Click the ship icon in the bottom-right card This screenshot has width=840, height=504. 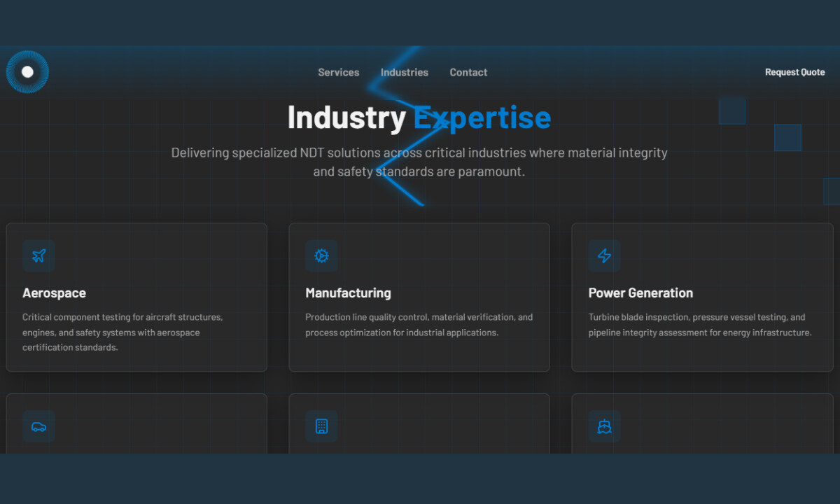pos(604,426)
